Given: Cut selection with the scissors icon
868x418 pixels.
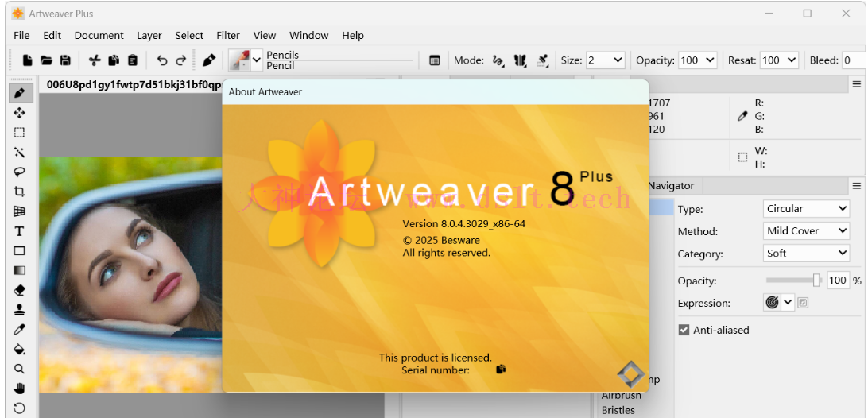Looking at the screenshot, I should [x=95, y=60].
